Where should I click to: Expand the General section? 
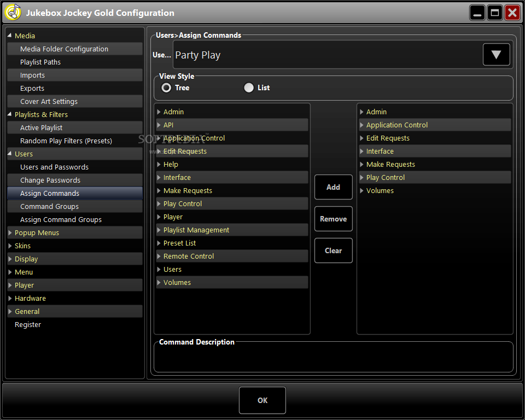pyautogui.click(x=10, y=312)
